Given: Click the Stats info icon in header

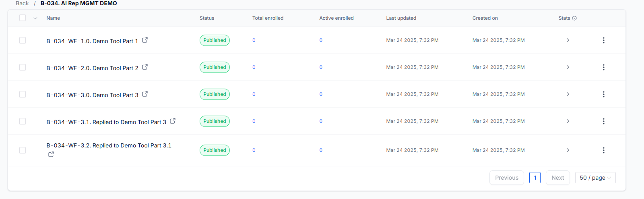Looking at the screenshot, I should tap(574, 18).
